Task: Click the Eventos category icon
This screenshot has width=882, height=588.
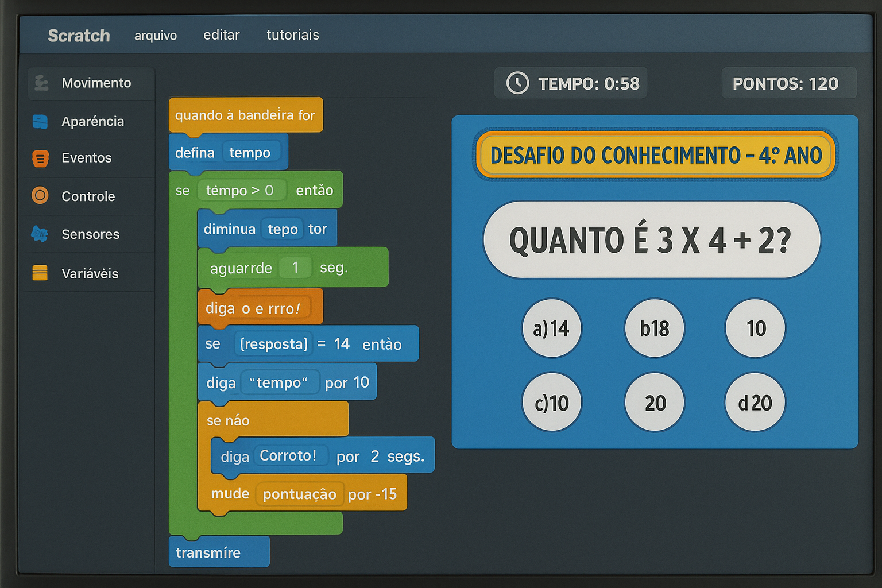Action: coord(40,158)
